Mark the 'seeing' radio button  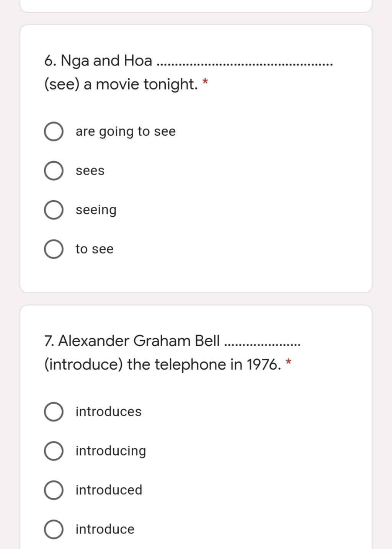(54, 210)
